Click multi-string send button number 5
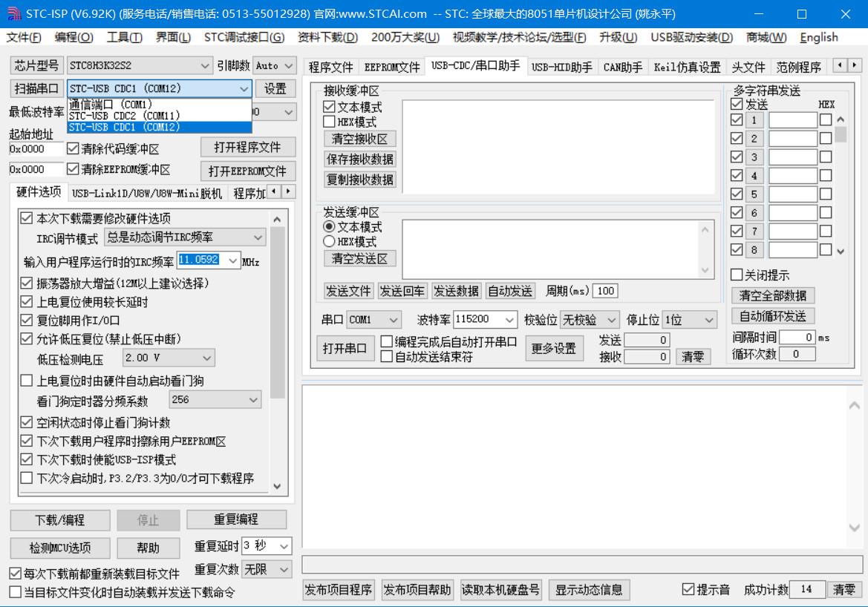Viewport: 868px width, 607px height. pyautogui.click(x=754, y=194)
